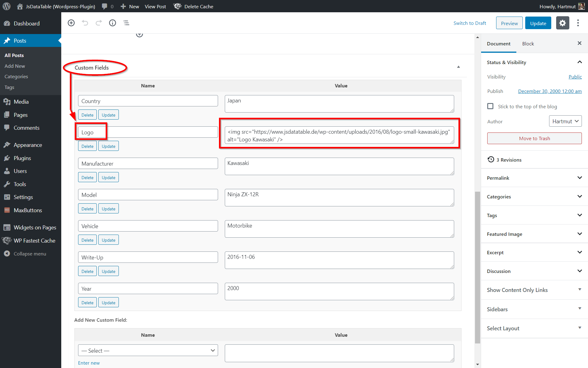Open the block navigation list icon
Screen dimensions: 588x368
pos(126,23)
